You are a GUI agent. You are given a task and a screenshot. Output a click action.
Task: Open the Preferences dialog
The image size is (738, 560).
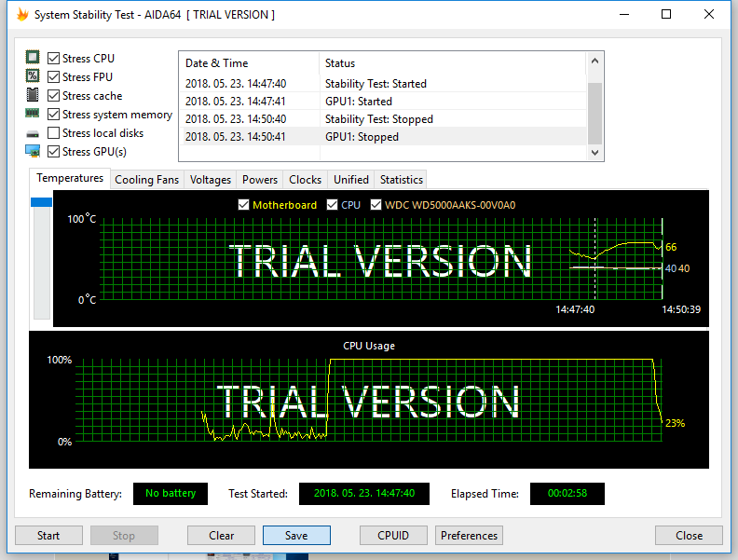pos(469,536)
